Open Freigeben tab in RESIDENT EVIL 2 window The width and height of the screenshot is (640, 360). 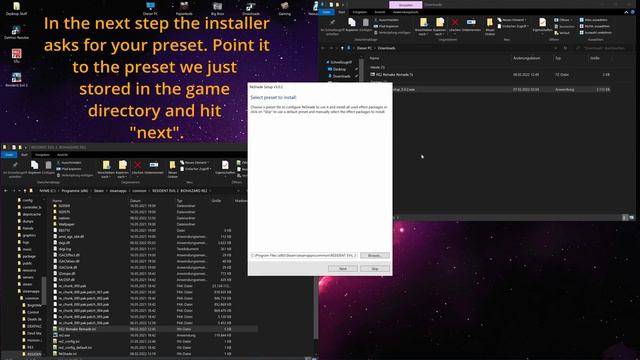42,155
